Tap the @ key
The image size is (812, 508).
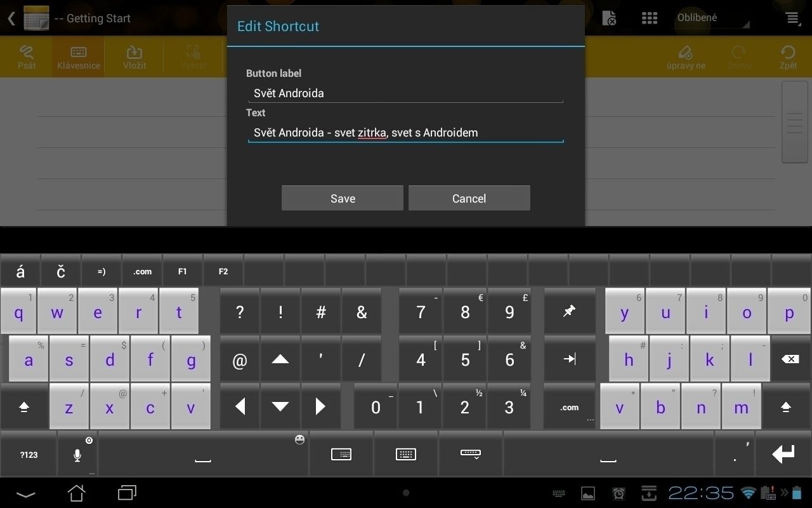[240, 359]
